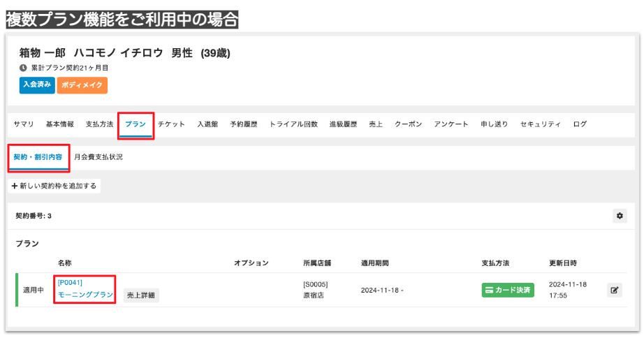Open the モーニングプラン plan link
Image resolution: width=644 pixels, height=338 pixels.
[85, 295]
